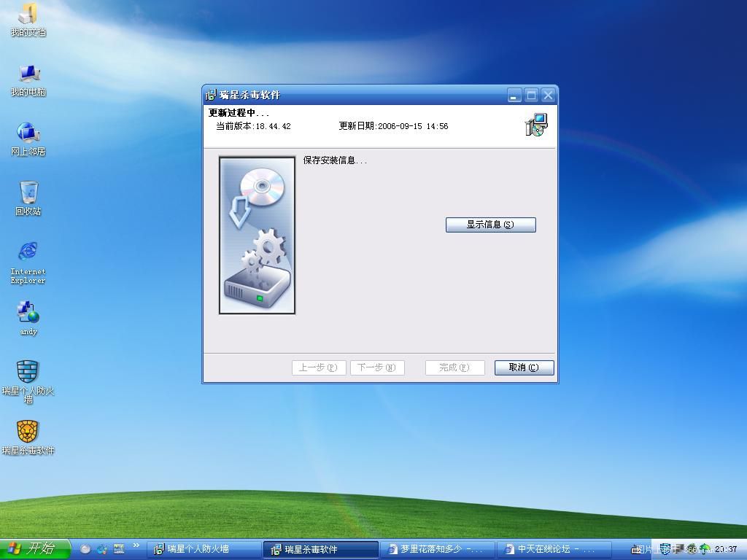Image resolution: width=747 pixels, height=560 pixels.
Task: Click the dark monitor tray icon beside the shield
Action: (x=678, y=549)
